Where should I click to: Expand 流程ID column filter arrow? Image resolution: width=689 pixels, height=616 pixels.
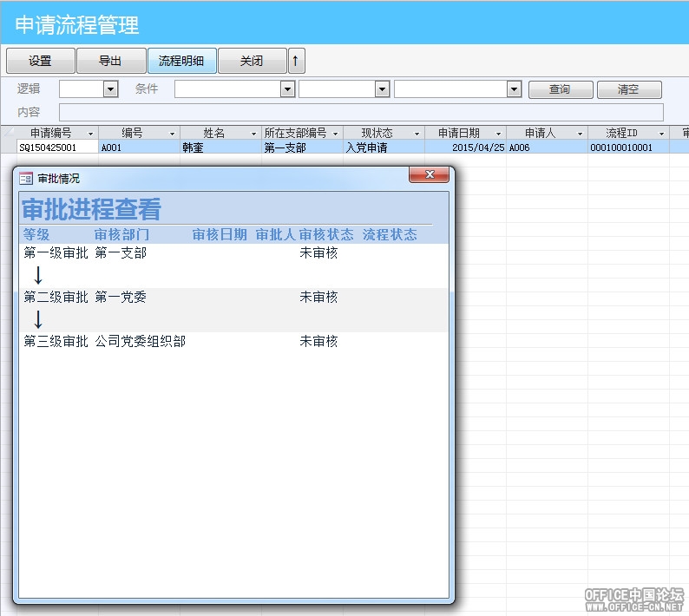(662, 134)
